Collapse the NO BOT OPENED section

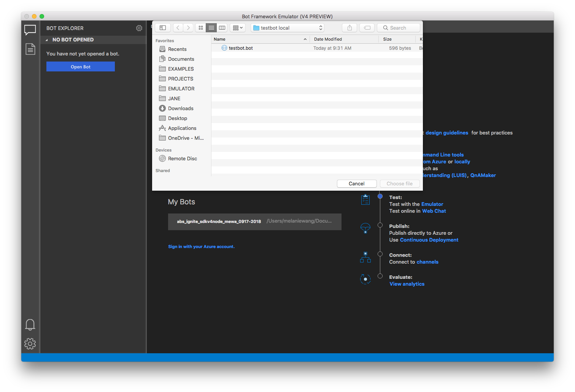[x=47, y=40]
